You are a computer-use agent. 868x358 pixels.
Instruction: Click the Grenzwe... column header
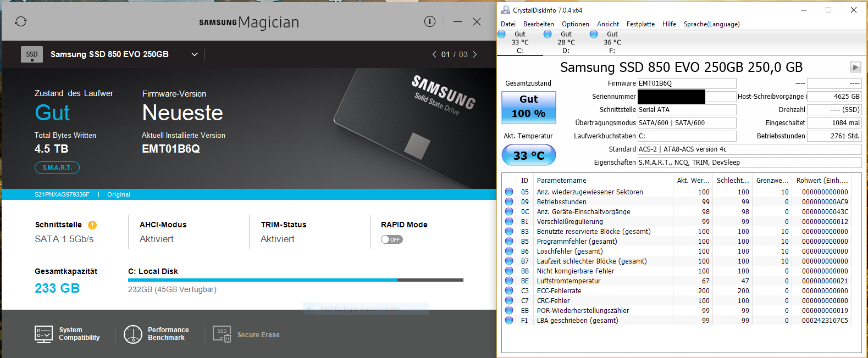[x=772, y=181]
